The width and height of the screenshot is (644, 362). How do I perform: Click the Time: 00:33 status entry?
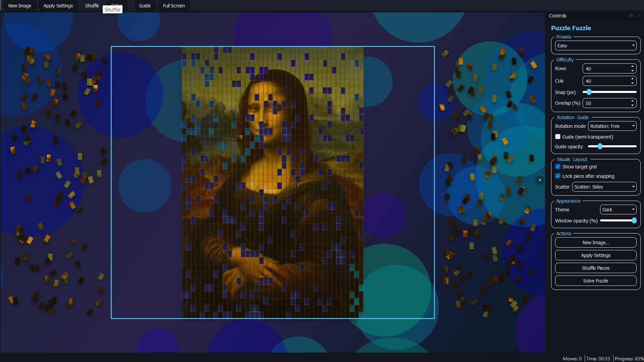(x=598, y=359)
